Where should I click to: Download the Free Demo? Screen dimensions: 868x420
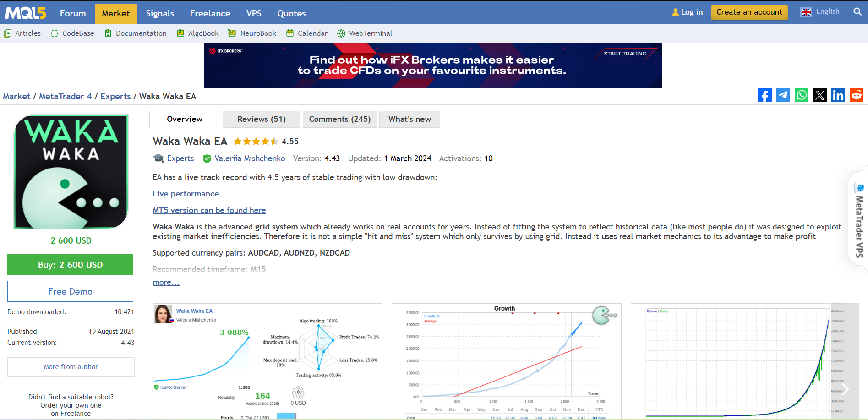point(70,291)
